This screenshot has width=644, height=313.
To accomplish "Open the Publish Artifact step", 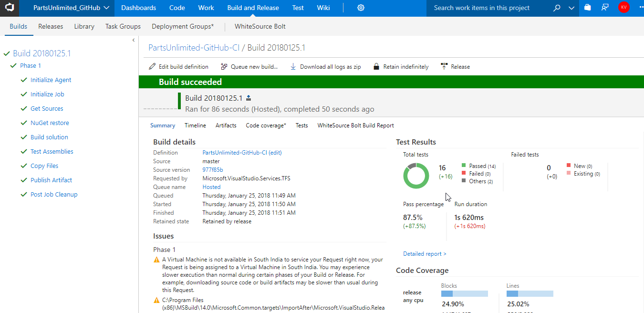I will [x=52, y=180].
